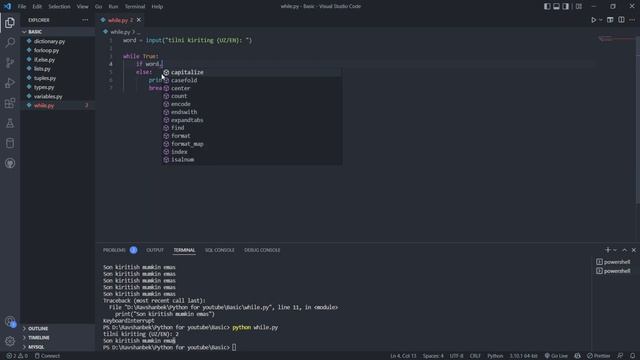Close the terminal panel
The width and height of the screenshot is (640, 360).
(x=633, y=250)
